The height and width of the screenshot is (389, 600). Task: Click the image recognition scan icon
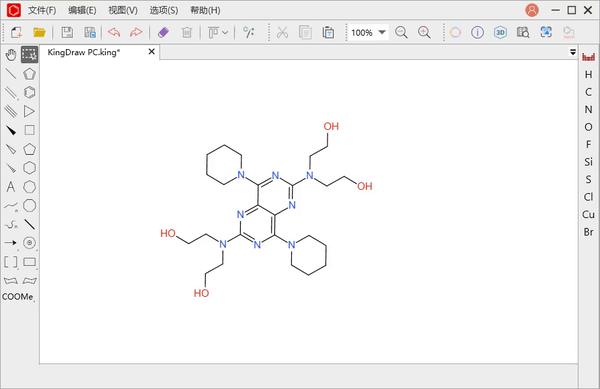tap(546, 32)
